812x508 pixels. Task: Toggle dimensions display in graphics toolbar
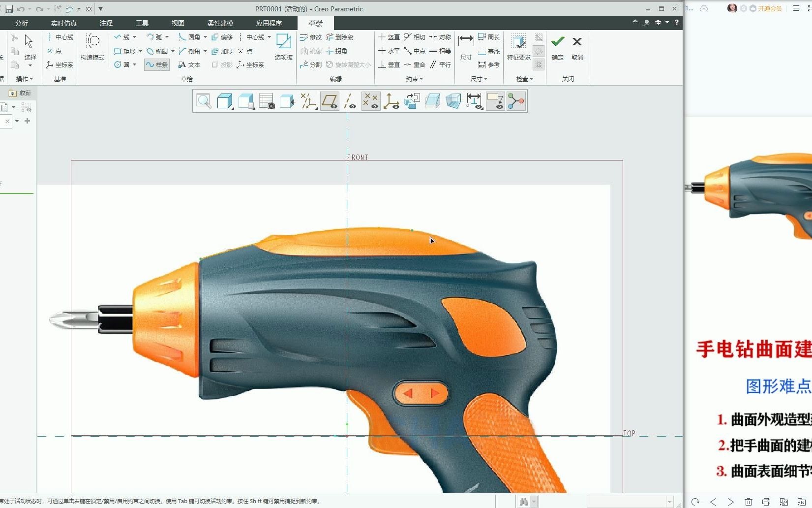click(x=475, y=101)
